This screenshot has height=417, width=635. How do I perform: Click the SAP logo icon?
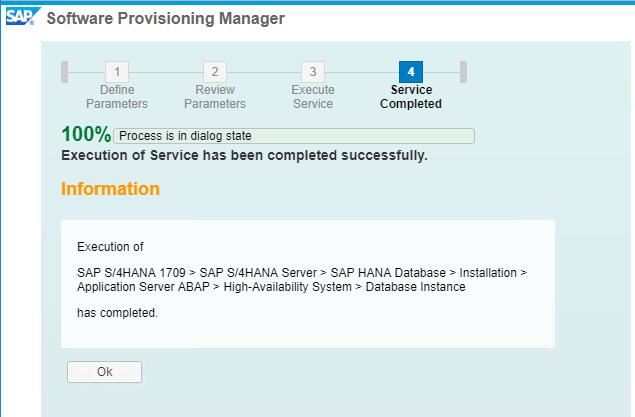tap(23, 16)
